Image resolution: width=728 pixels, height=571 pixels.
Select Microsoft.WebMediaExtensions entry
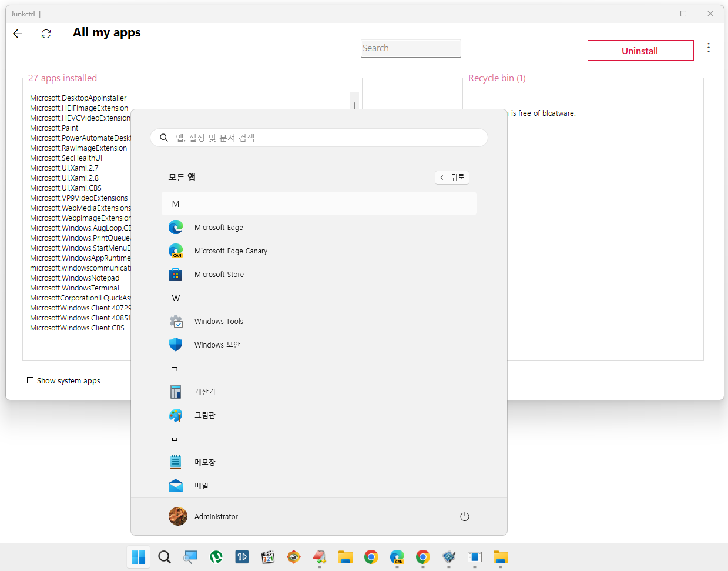point(80,208)
